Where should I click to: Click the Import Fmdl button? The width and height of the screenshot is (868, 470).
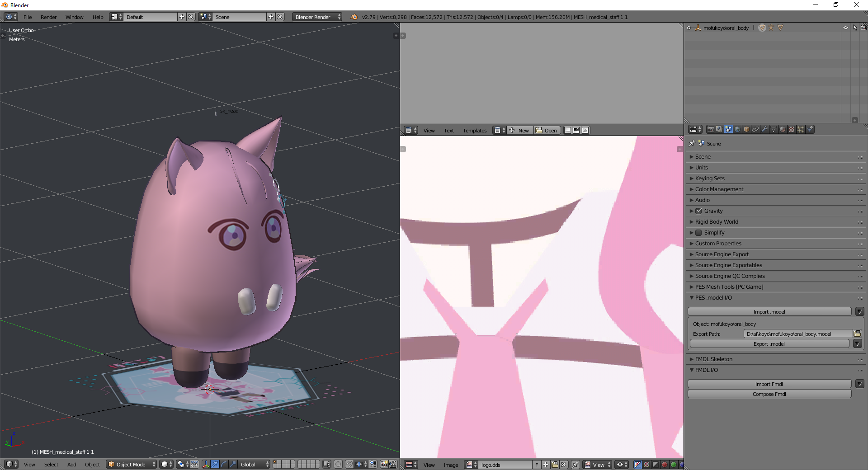pyautogui.click(x=769, y=384)
